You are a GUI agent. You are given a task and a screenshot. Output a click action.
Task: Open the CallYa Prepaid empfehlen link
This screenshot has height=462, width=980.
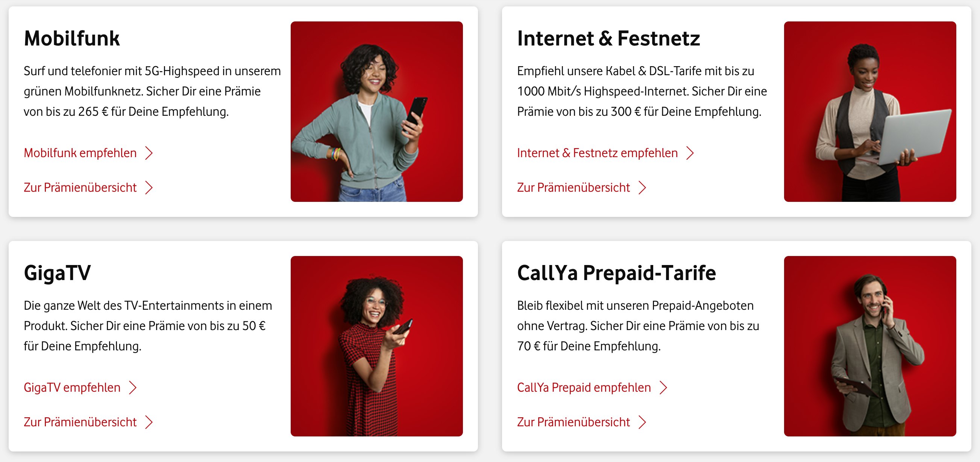pos(584,388)
